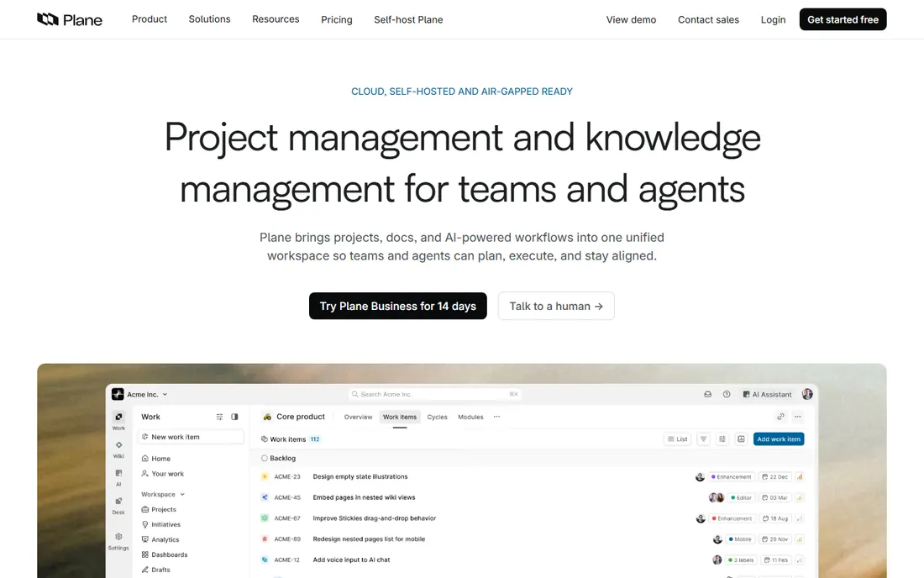Click the Login link
This screenshot has width=924, height=578.
(773, 19)
